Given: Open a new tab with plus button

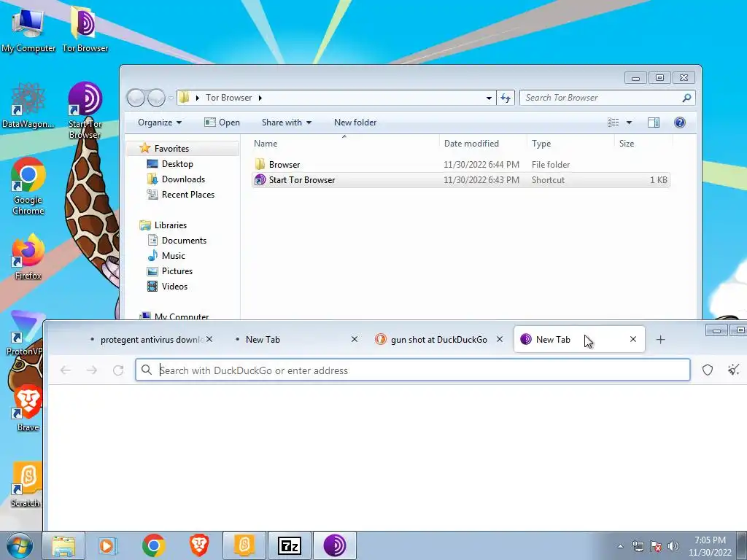Looking at the screenshot, I should [x=660, y=340].
